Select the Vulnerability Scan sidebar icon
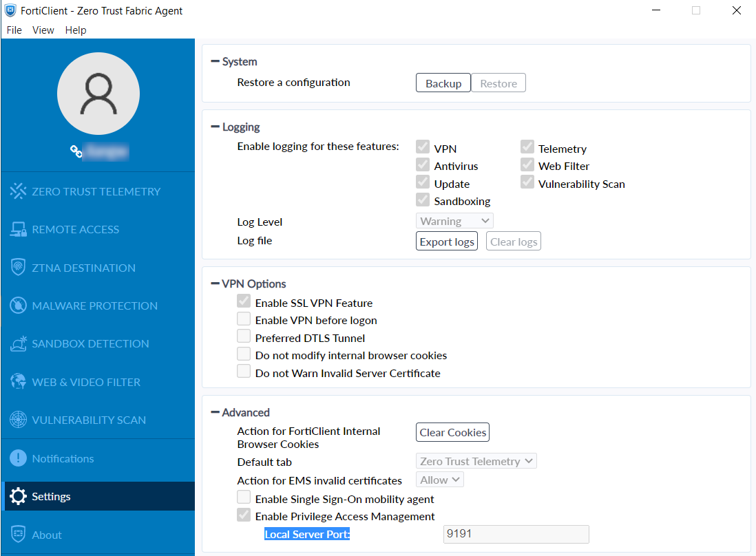This screenshot has width=756, height=556. click(19, 420)
